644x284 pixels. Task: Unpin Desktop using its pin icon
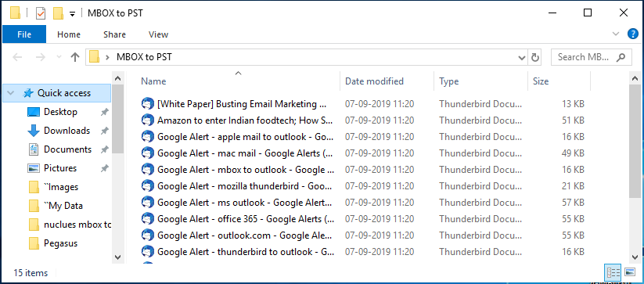pyautogui.click(x=104, y=112)
